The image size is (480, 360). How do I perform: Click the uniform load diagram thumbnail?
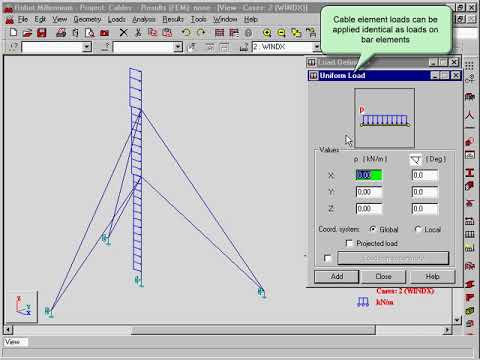point(385,118)
